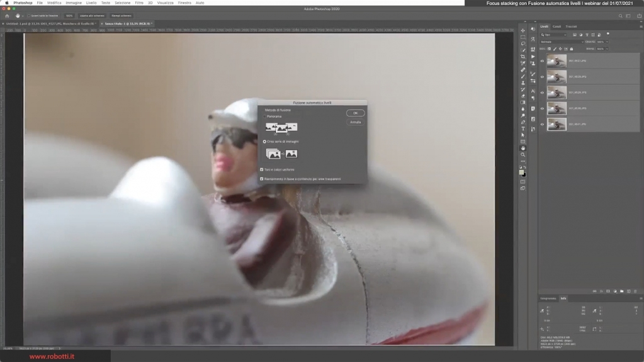This screenshot has height=362, width=644.
Task: Filter layers by type layers icon
Action: point(587,35)
